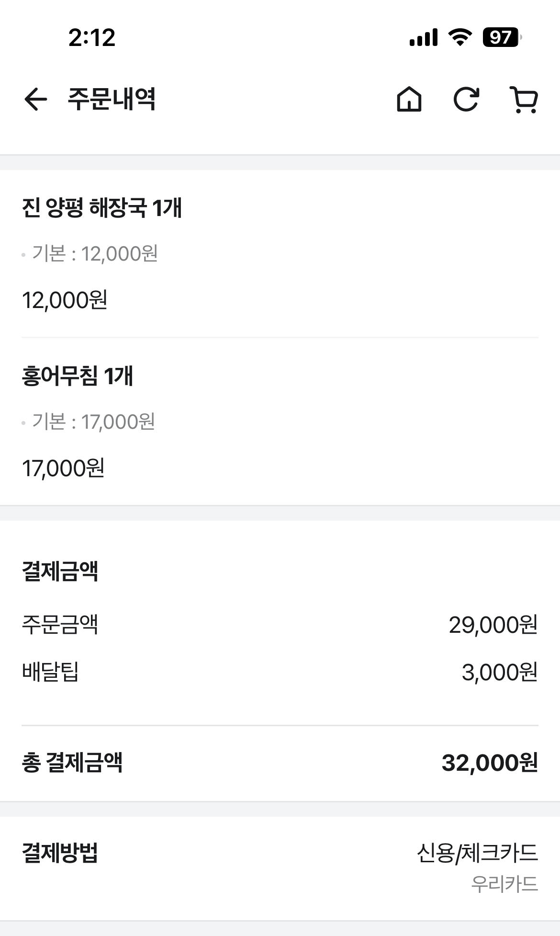Tap the 결제방법 label
This screenshot has width=560, height=936.
[60, 853]
